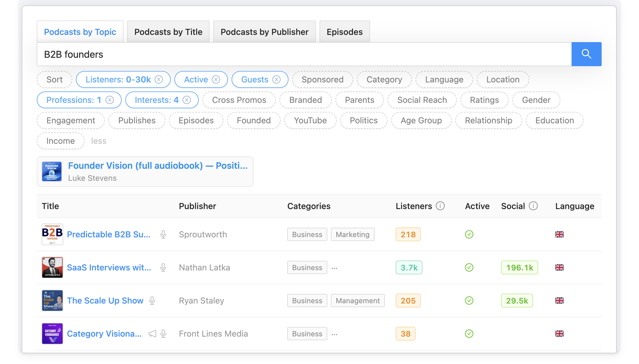
Task: Click Marketing category tag in Sproutworth row
Action: coord(353,234)
